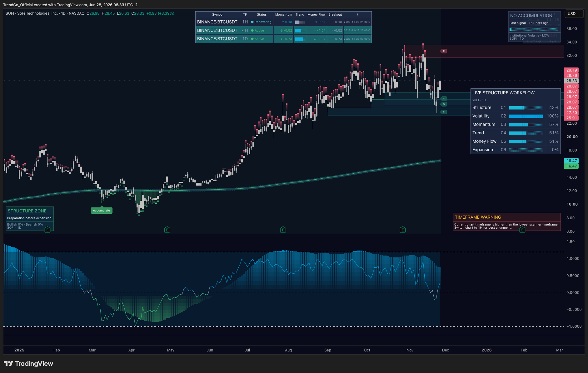Open the earnings E marker inside Timeframe Warning box
Screen dimensions: 588x373
coord(522,230)
